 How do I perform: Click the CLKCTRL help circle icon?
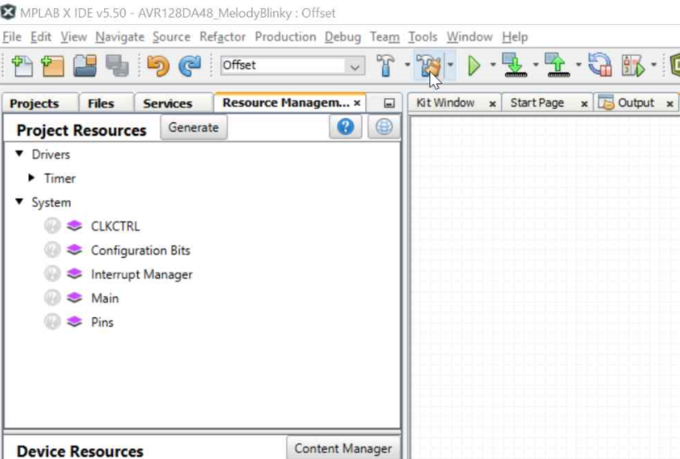(x=52, y=226)
